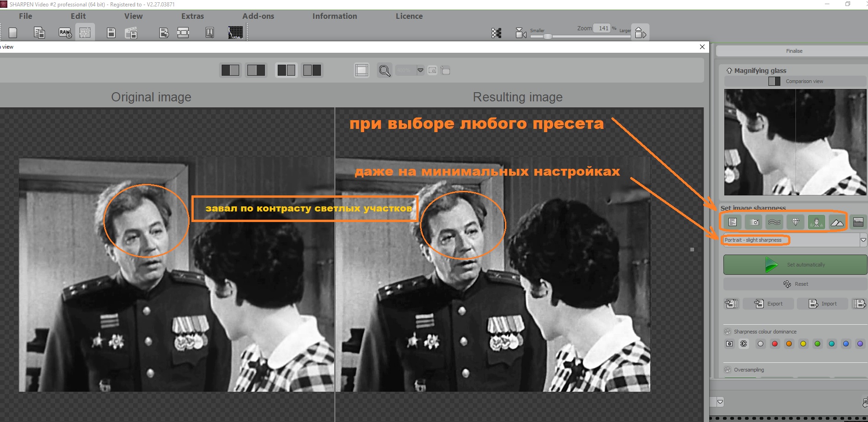The image size is (868, 422).
Task: Click the save floppy disk icon
Action: pyautogui.click(x=111, y=33)
